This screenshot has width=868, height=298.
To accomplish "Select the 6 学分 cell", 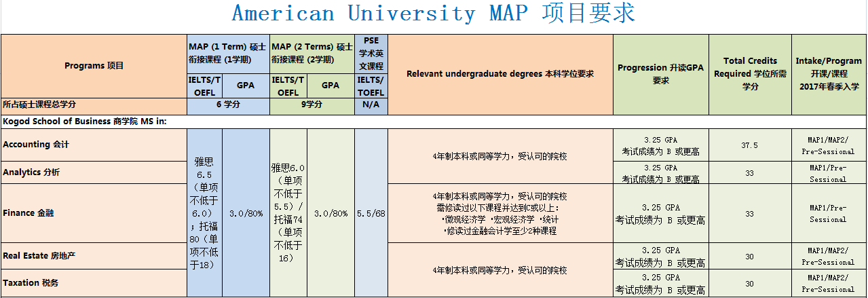I will tap(228, 105).
